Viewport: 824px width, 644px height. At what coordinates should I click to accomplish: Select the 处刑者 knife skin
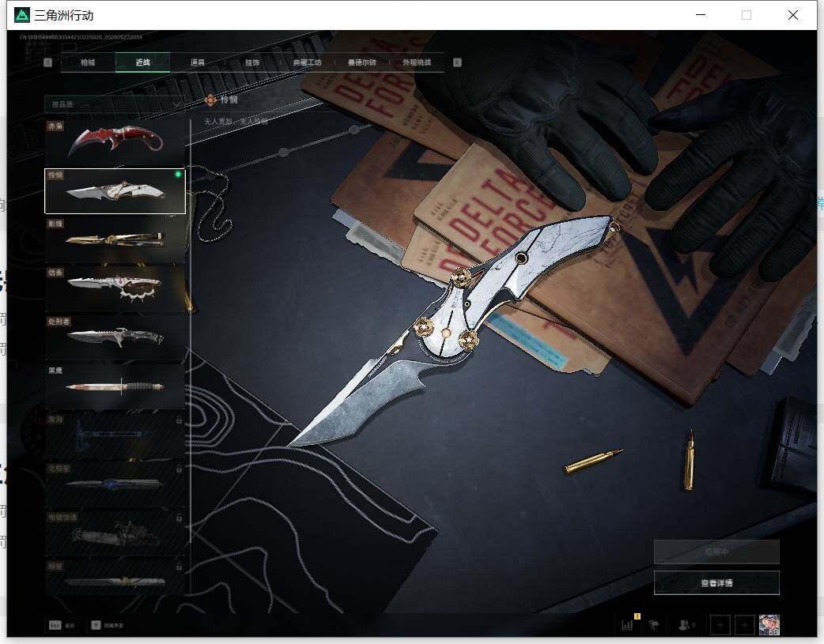tap(115, 337)
